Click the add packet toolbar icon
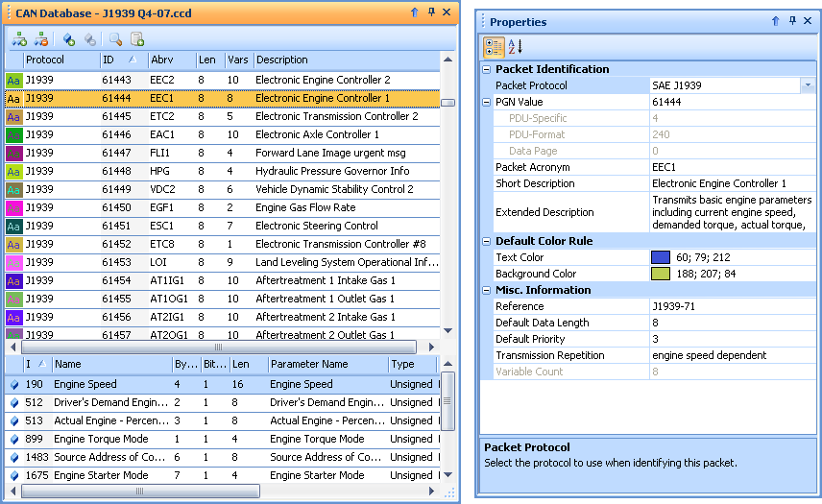822x504 pixels. (19, 39)
